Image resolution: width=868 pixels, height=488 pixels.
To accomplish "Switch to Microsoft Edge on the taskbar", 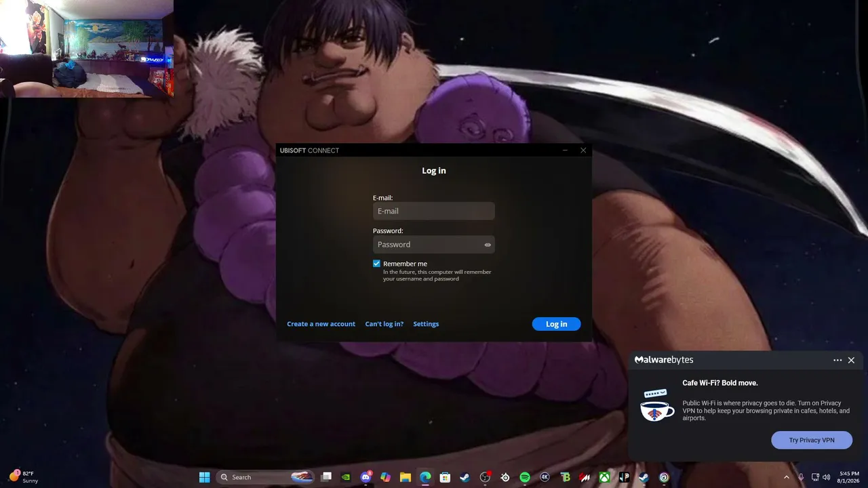I will tap(425, 477).
